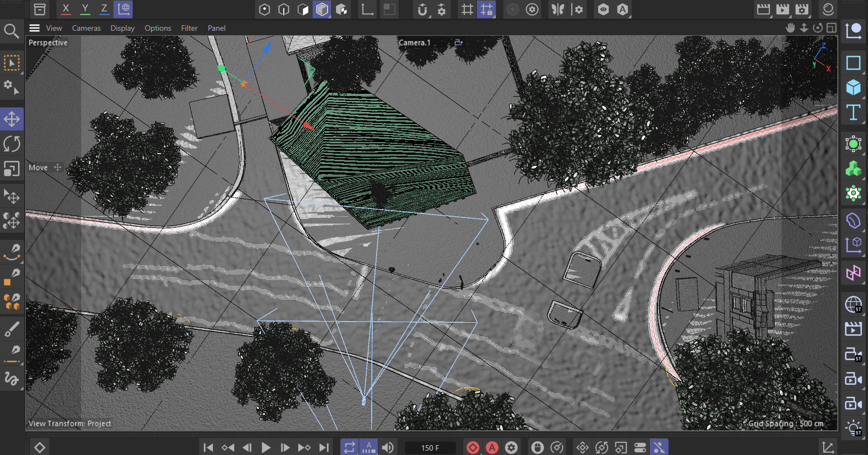Add a Light object
Viewport: 868px width, 455px height.
[x=853, y=428]
